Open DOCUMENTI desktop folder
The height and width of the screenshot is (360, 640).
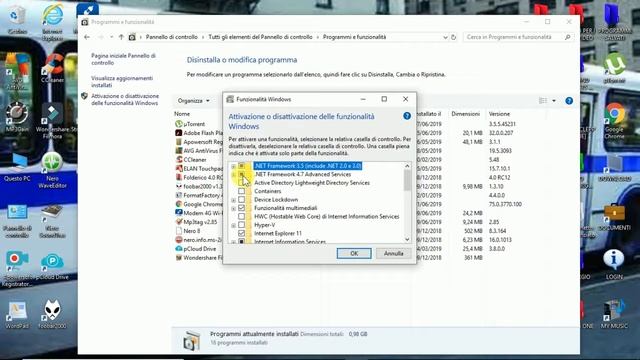pos(614,218)
